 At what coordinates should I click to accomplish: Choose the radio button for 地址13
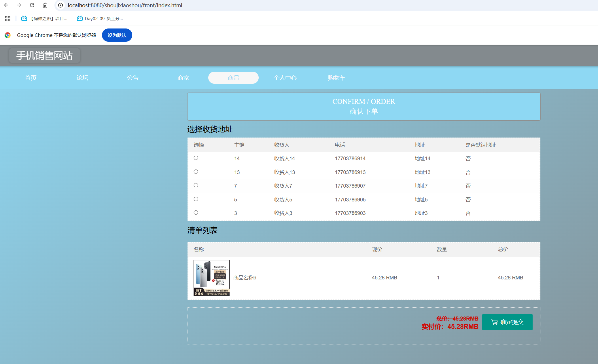click(x=196, y=172)
